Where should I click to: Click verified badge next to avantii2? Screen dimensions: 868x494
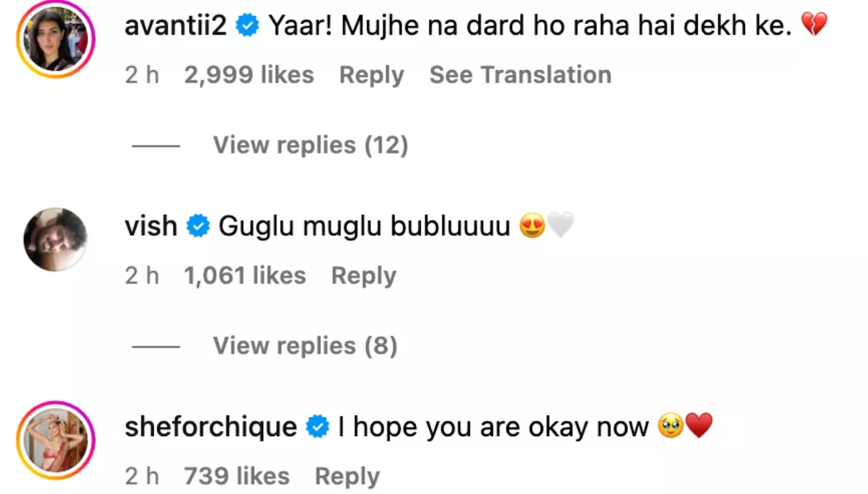point(249,27)
